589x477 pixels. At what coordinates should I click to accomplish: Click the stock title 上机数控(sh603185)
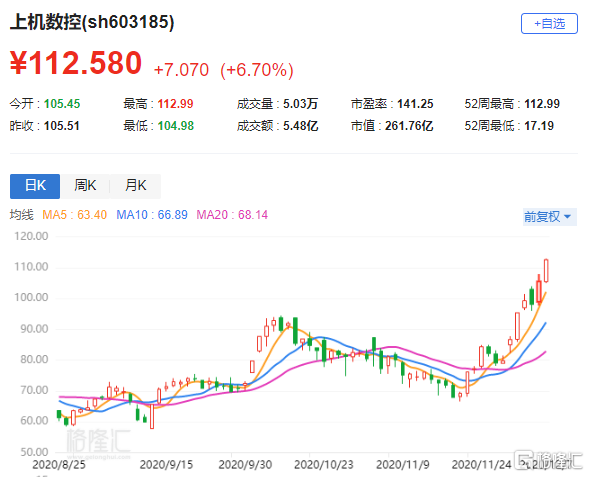(x=92, y=22)
